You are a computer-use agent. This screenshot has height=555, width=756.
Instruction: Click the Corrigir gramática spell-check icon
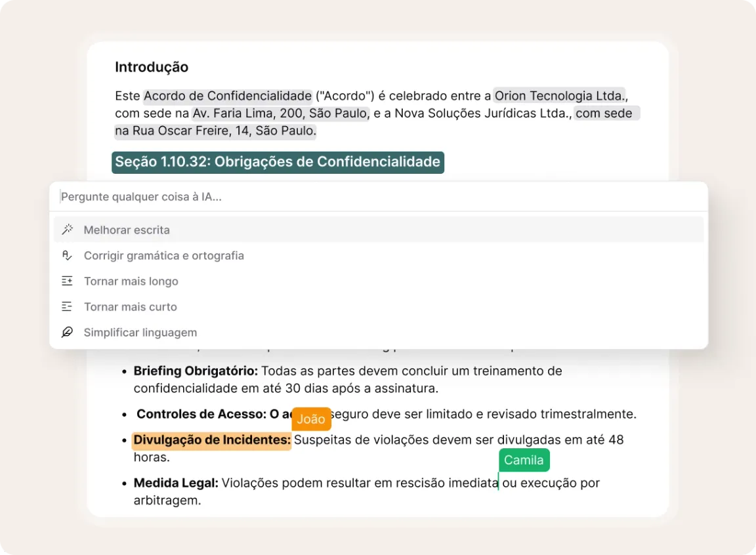pyautogui.click(x=67, y=255)
